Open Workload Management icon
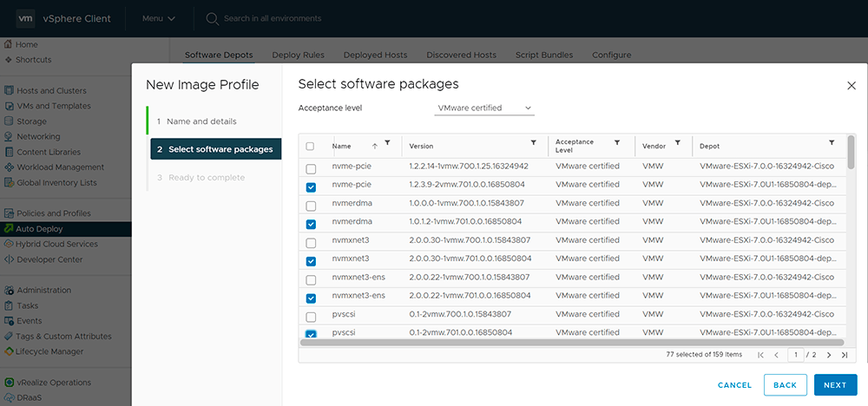 click(9, 167)
